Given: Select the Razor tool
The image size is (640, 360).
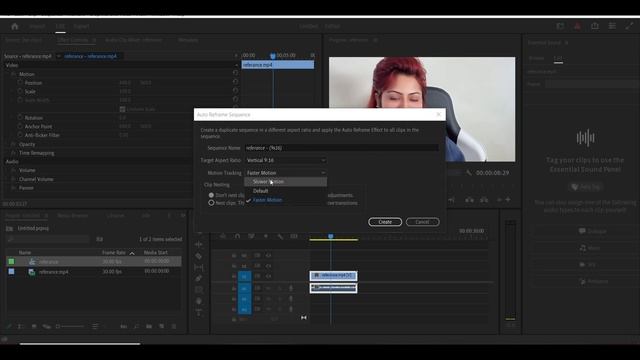Looking at the screenshot, I should 199,256.
